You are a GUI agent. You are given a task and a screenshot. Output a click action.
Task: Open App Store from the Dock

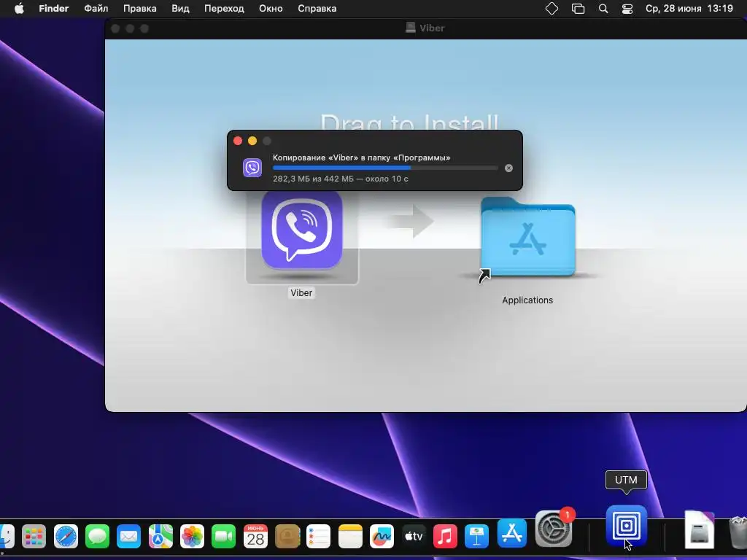click(512, 533)
